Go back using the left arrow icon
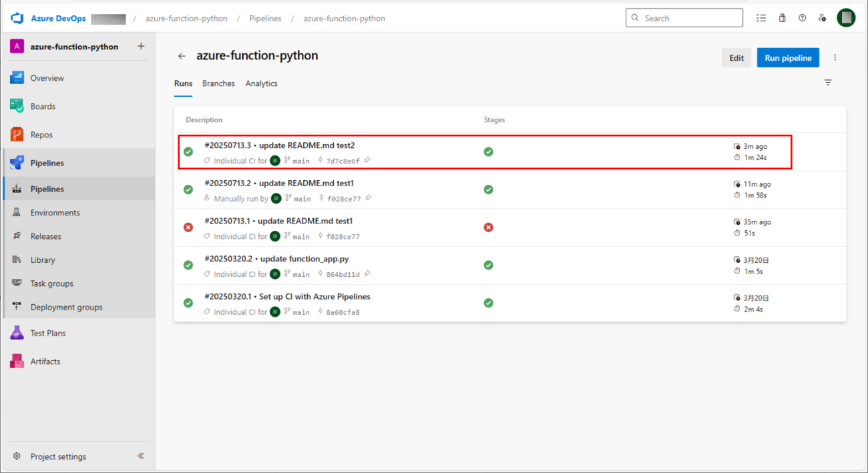This screenshot has height=473, width=868. pos(182,57)
